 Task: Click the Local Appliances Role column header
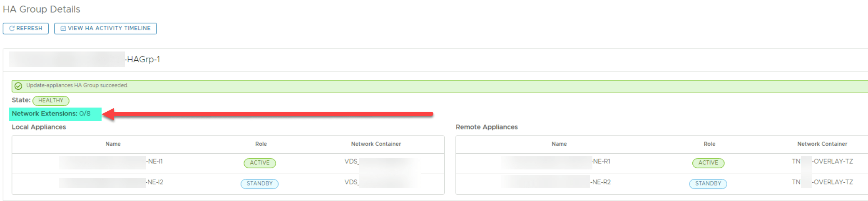click(261, 144)
